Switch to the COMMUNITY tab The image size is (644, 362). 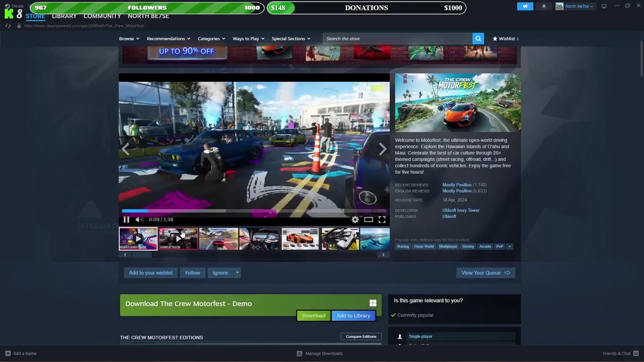[x=102, y=16]
